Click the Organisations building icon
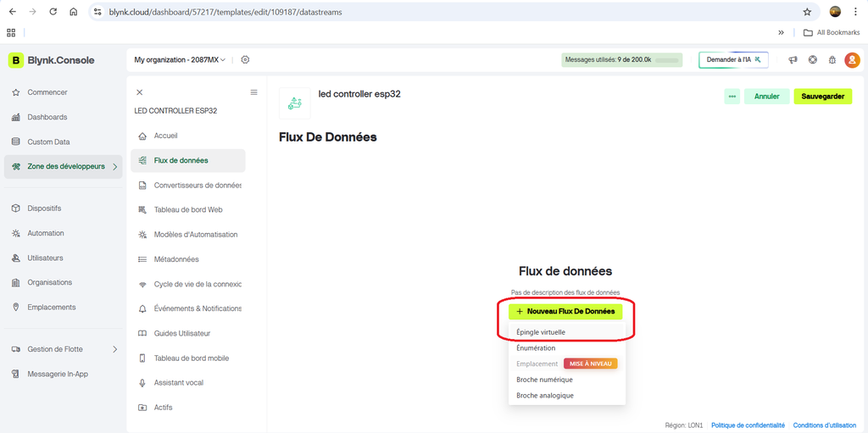 [16, 282]
